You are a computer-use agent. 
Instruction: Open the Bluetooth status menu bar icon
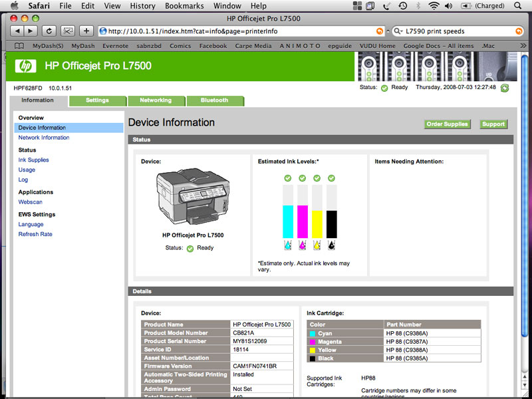(418, 6)
